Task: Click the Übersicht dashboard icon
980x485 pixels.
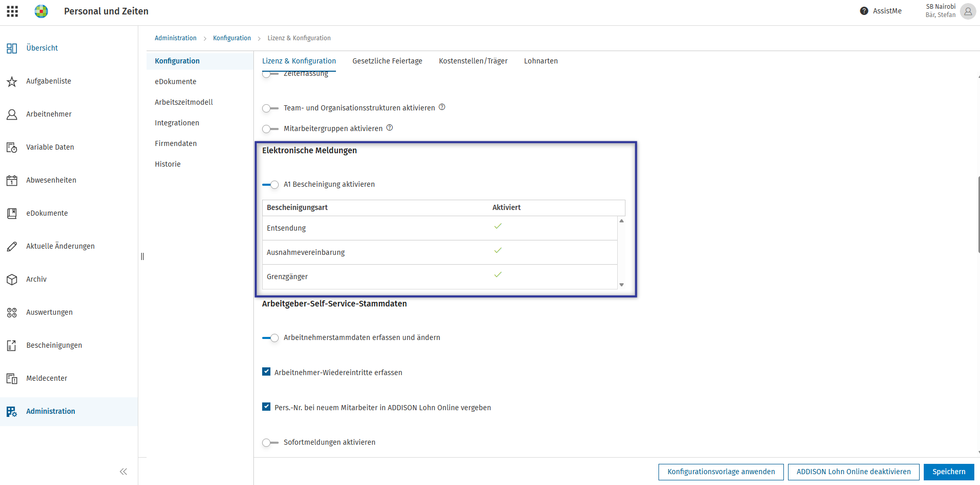Action: [x=12, y=48]
